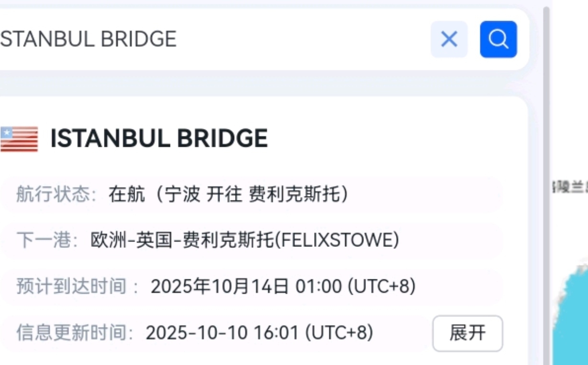Click the arrival date 2025年10月14日
Viewport: 588px width, 365px height.
tap(220, 287)
